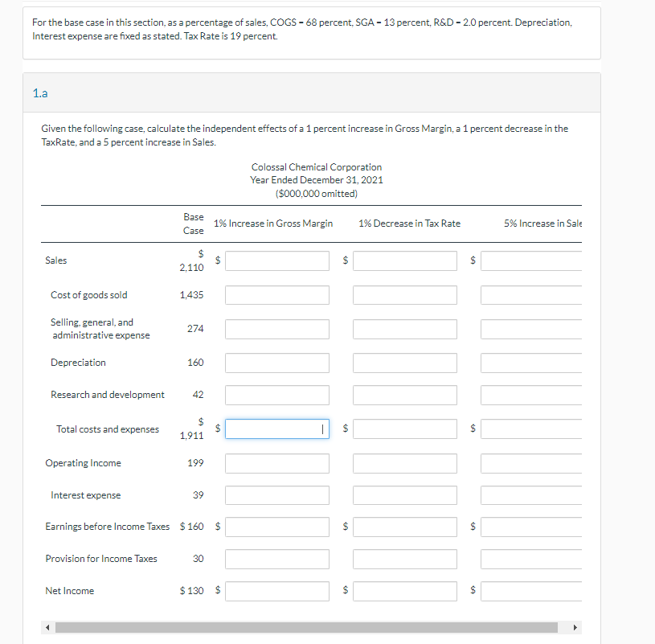655x644 pixels.
Task: Click the base case Operating Income 199
Action: click(x=195, y=463)
